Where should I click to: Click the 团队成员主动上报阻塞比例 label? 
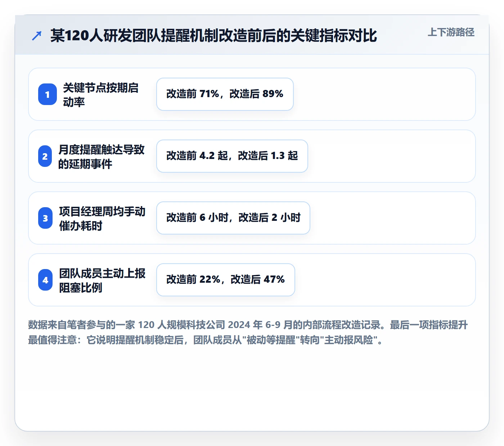[x=102, y=280]
